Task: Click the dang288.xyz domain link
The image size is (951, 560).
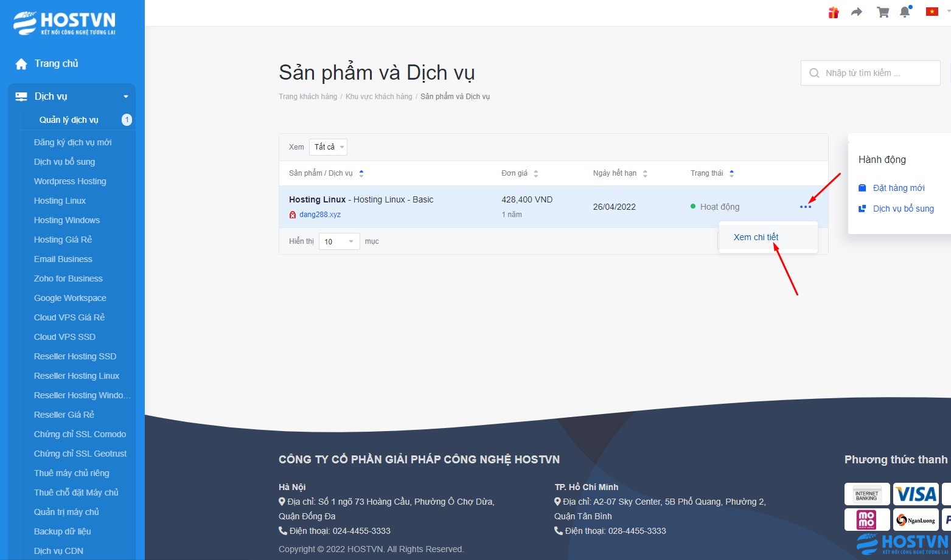Action: [x=320, y=215]
